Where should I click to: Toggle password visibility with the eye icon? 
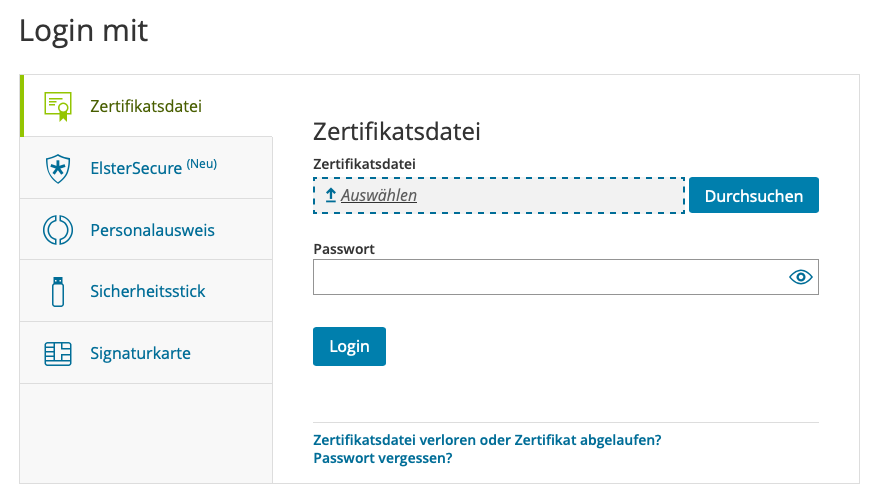pos(800,277)
